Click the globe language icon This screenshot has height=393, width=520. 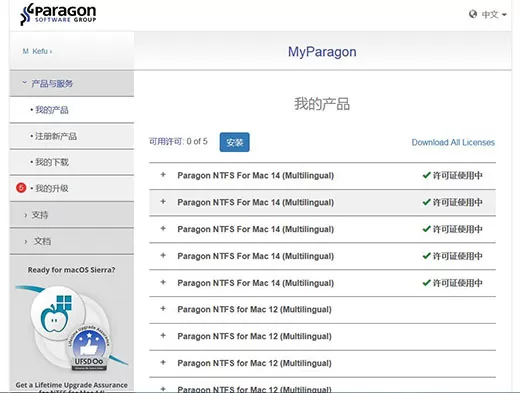click(473, 14)
